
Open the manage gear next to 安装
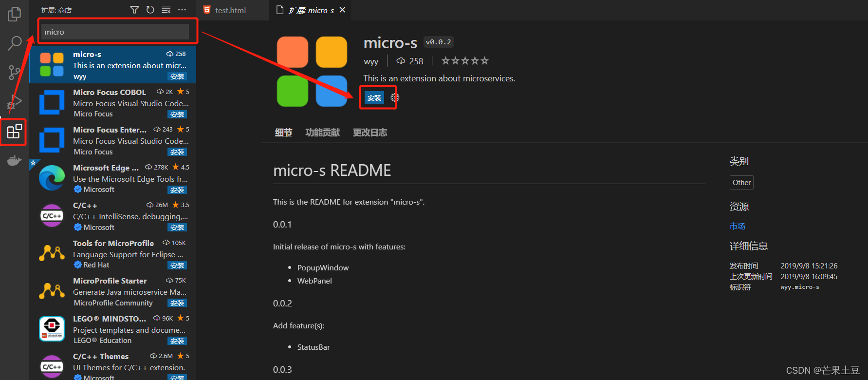click(x=395, y=98)
